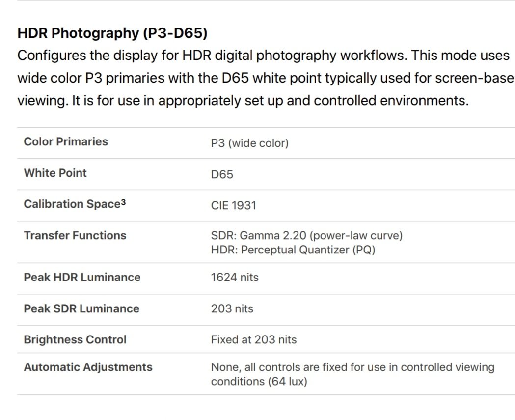Viewport: 515px width, 420px height.
Task: Select the Transfer Functions row label
Action: pyautogui.click(x=75, y=235)
